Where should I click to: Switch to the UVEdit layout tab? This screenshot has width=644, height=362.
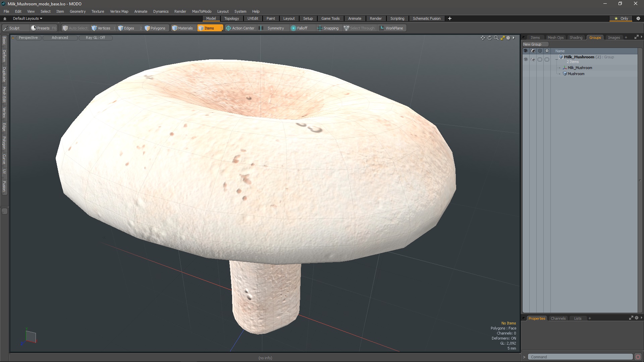253,18
